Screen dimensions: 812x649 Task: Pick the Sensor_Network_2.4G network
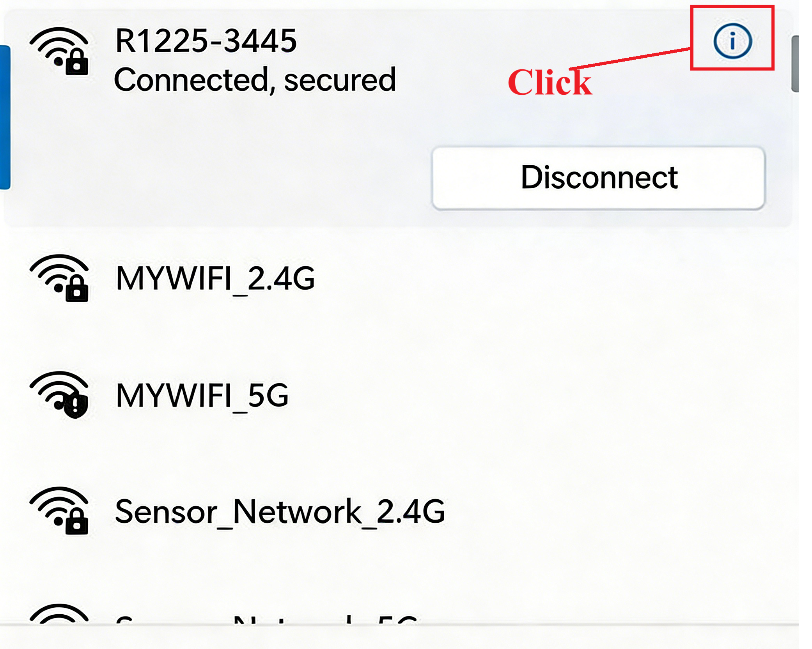point(280,511)
